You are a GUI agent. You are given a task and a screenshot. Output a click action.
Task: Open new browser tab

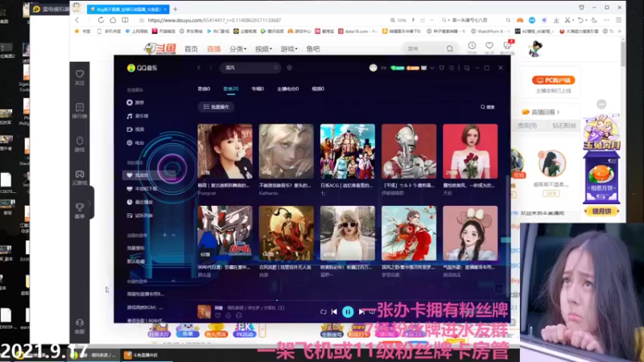(x=175, y=9)
